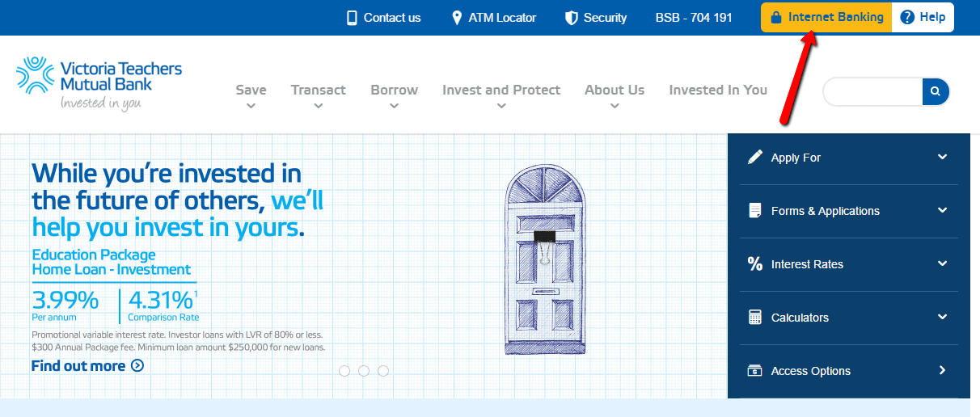The image size is (980, 417).
Task: Click the percent icon beside Interest Rates
Action: [x=755, y=264]
